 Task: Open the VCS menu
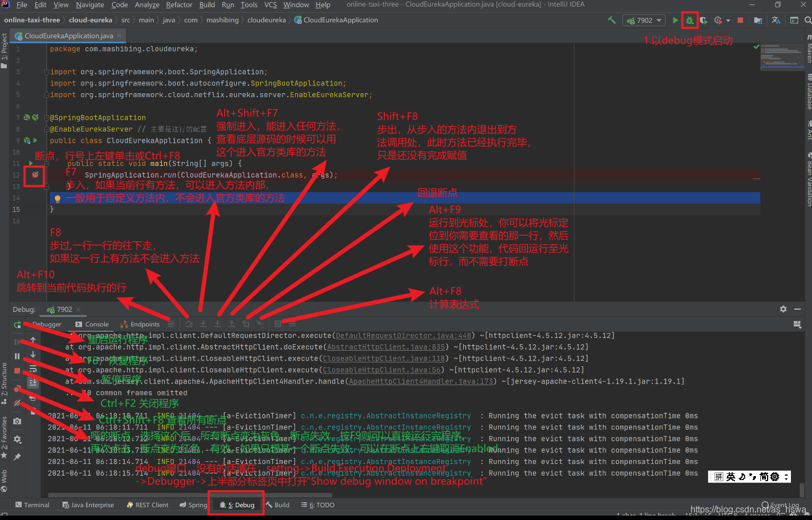point(270,5)
